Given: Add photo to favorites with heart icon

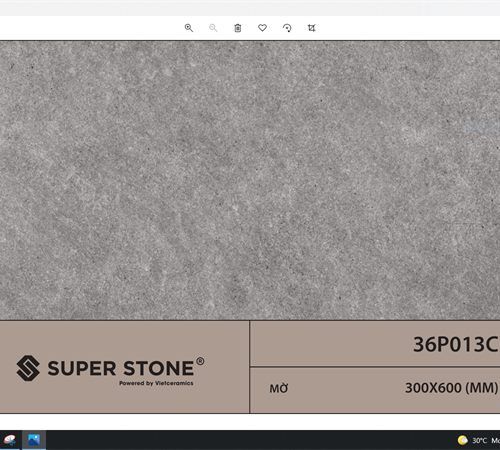Looking at the screenshot, I should 262,28.
